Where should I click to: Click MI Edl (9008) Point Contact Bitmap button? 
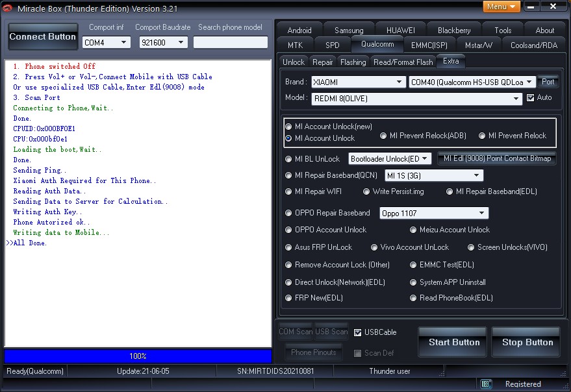coord(497,158)
